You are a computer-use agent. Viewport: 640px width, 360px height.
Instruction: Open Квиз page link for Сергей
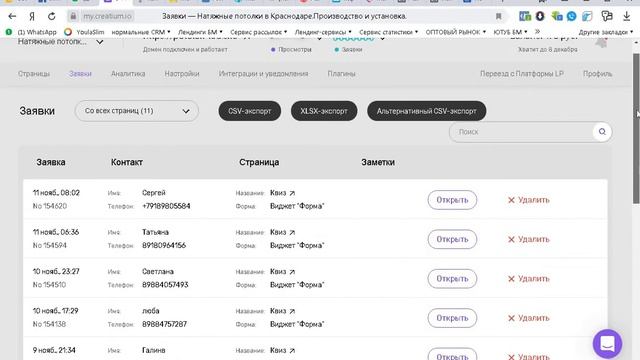[x=282, y=193]
